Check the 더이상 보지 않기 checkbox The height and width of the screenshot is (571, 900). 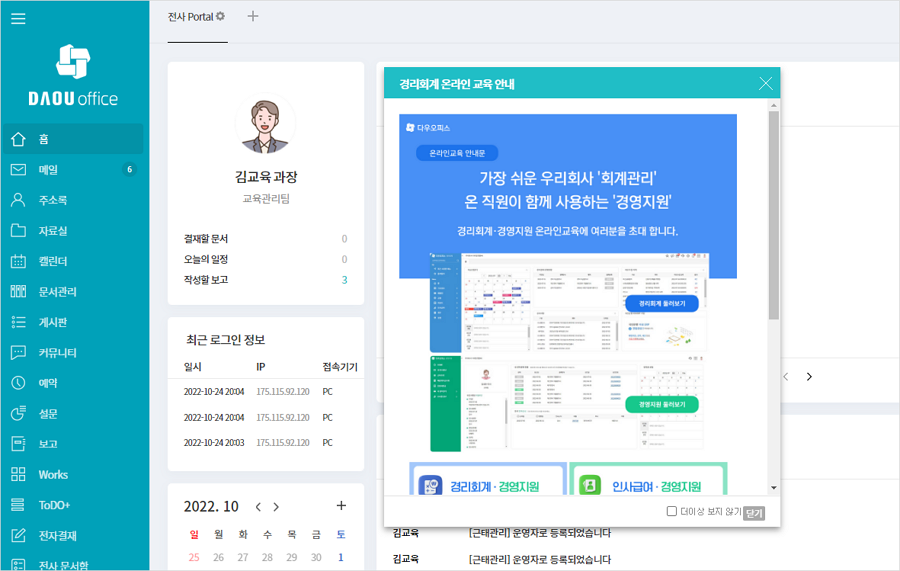point(672,511)
